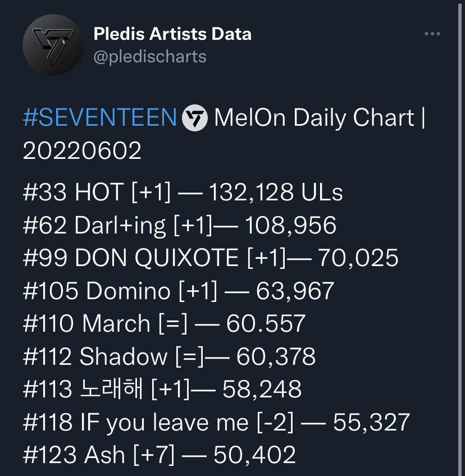This screenshot has height=476, width=465.
Task: Click the #112 Shadow chart line
Action: 169,356
